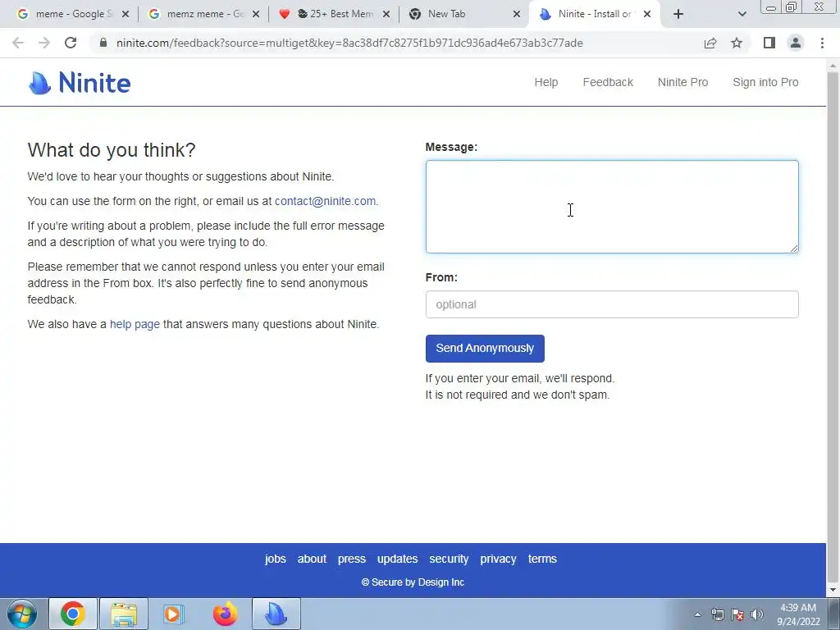840x630 pixels.
Task: Click the network tray icon
Action: point(717,614)
